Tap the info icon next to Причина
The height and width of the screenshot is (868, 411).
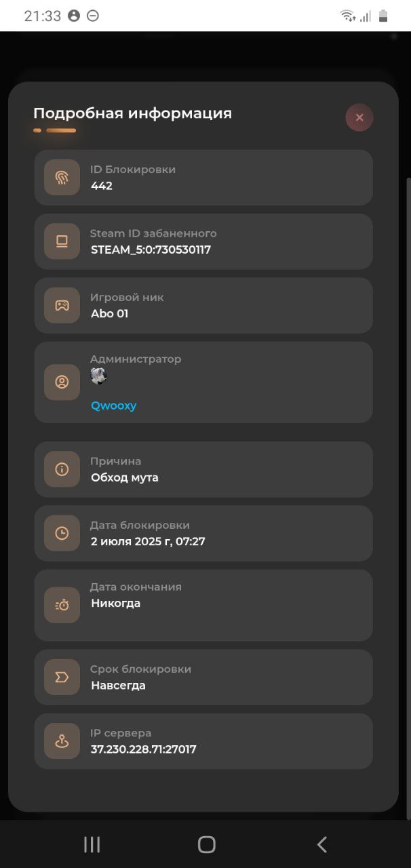pyautogui.click(x=62, y=469)
